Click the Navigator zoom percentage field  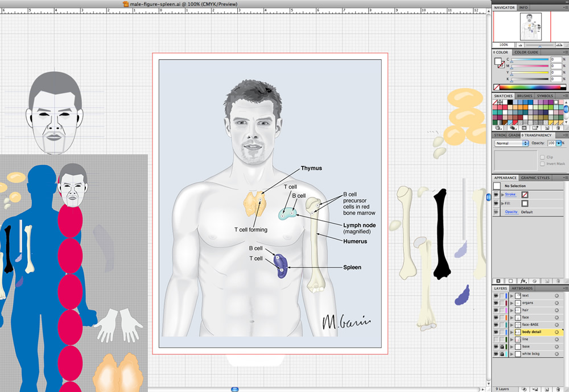click(x=504, y=45)
